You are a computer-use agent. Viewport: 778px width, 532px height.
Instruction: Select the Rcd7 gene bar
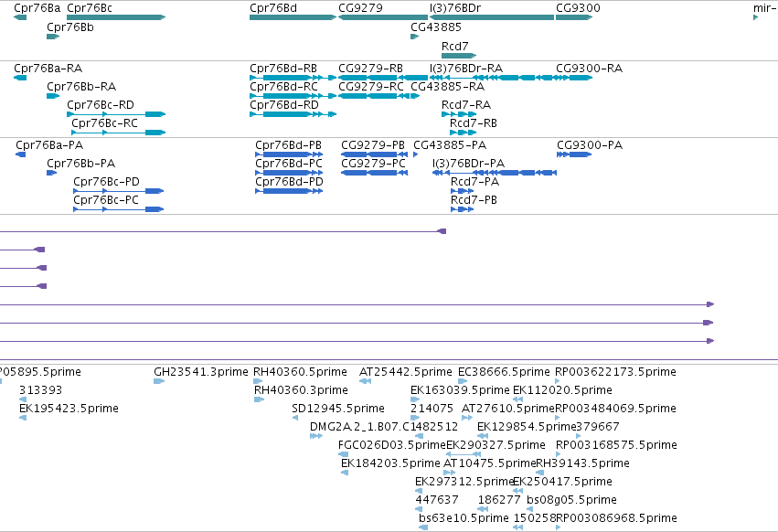pyautogui.click(x=459, y=56)
